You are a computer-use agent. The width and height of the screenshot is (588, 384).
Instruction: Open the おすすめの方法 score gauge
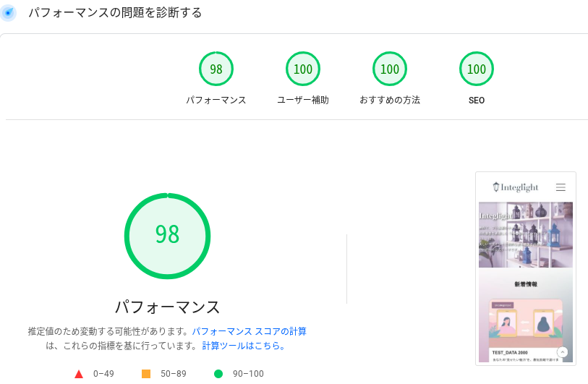[390, 69]
